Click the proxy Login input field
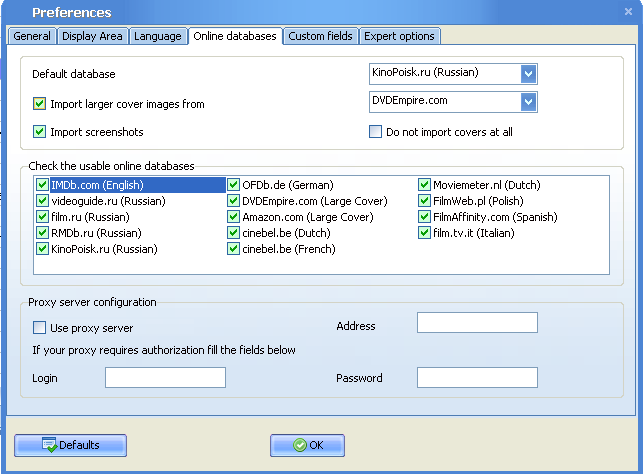The width and height of the screenshot is (643, 474). click(165, 377)
